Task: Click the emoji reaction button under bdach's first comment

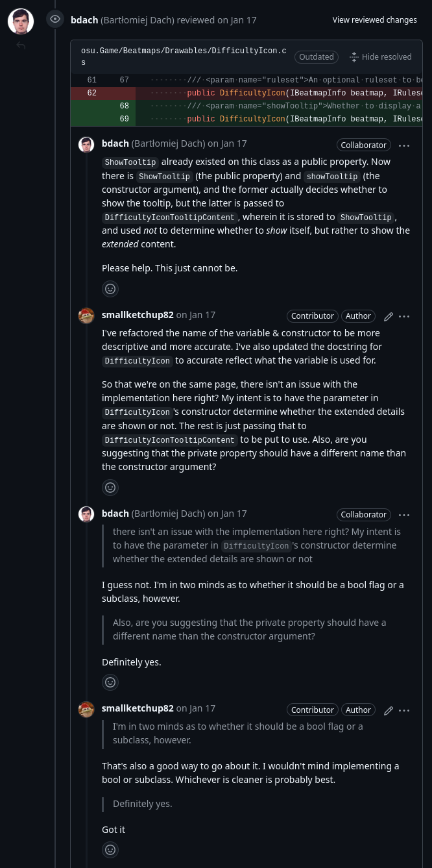Action: [x=110, y=289]
